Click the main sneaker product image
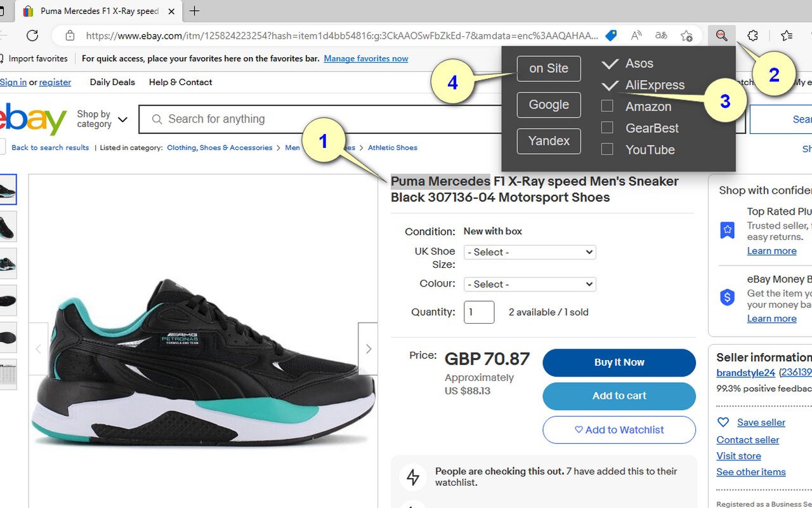 (x=203, y=362)
